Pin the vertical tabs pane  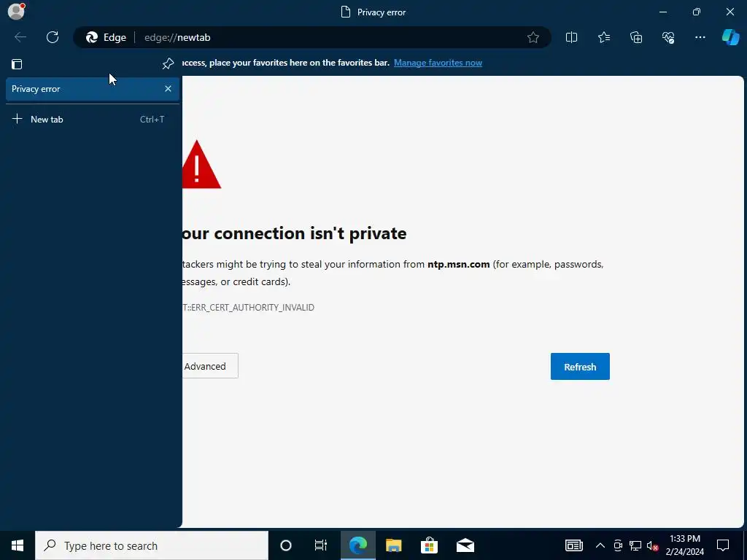(x=168, y=64)
